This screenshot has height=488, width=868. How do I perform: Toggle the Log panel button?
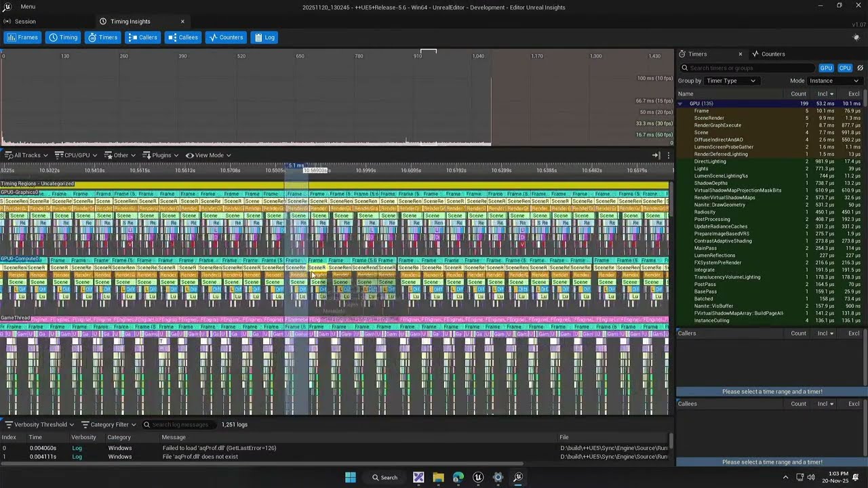point(264,37)
